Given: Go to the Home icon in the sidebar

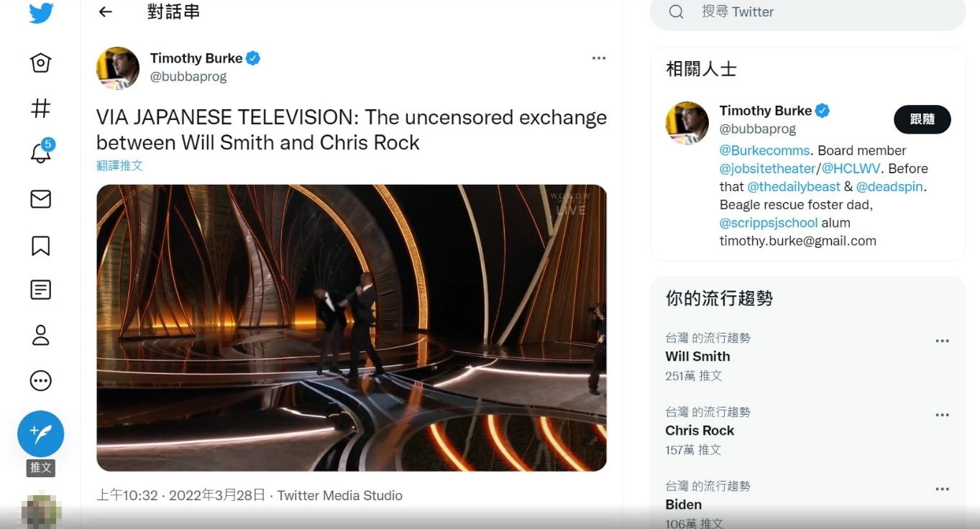Looking at the screenshot, I should [40, 63].
